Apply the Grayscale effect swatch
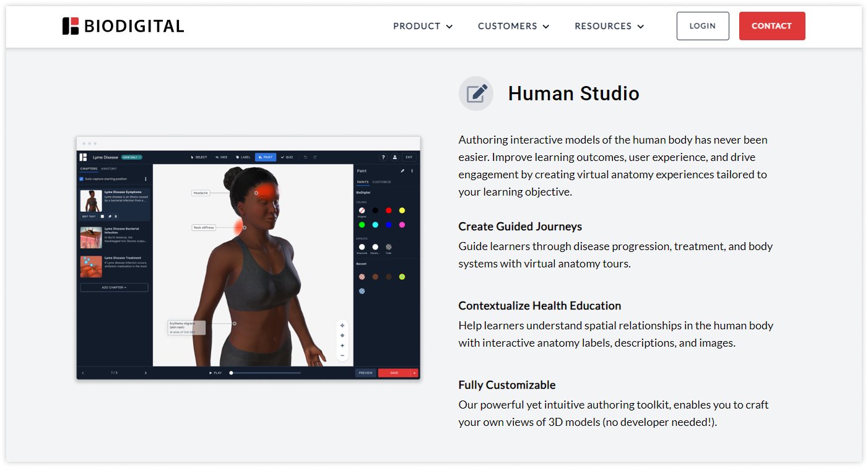868x468 pixels. [362, 247]
